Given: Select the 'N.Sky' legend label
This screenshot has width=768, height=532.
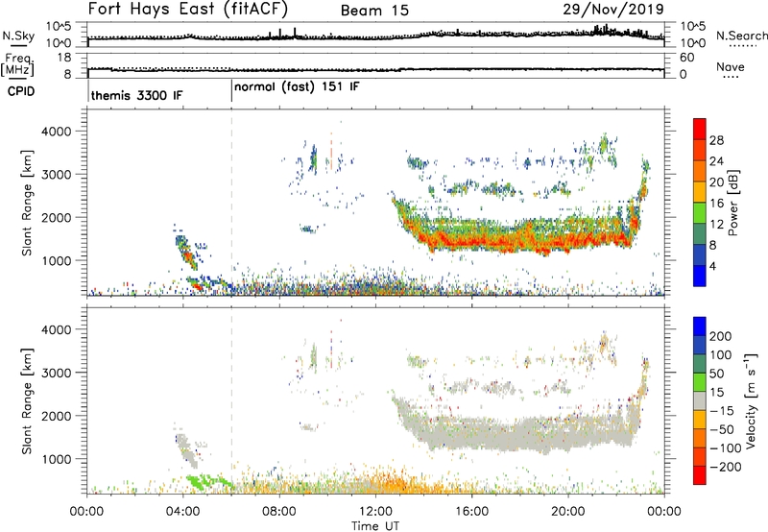Looking at the screenshot, I should (x=18, y=36).
